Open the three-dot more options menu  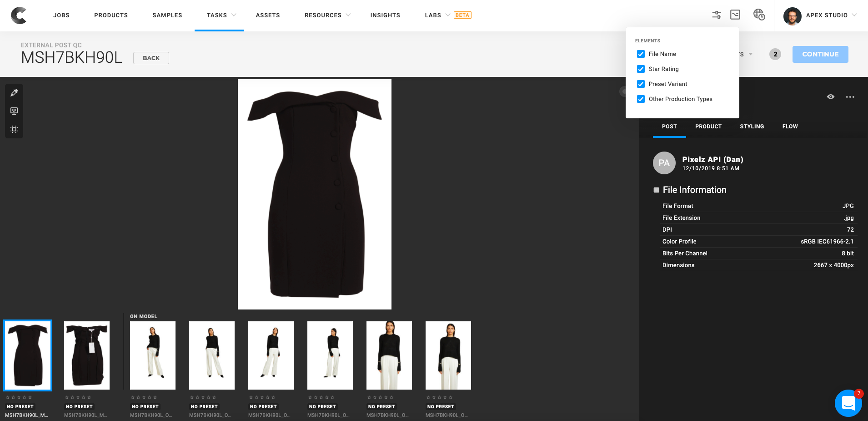850,97
